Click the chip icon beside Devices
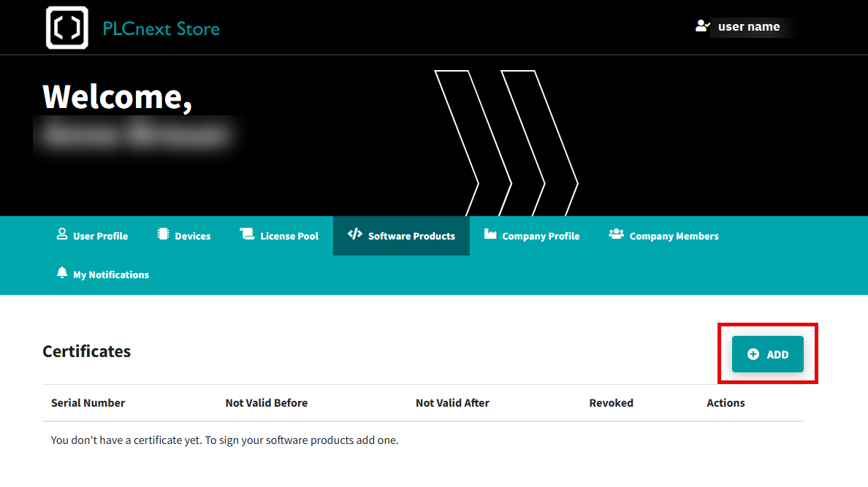Image resolution: width=868 pixels, height=487 pixels. coord(164,234)
